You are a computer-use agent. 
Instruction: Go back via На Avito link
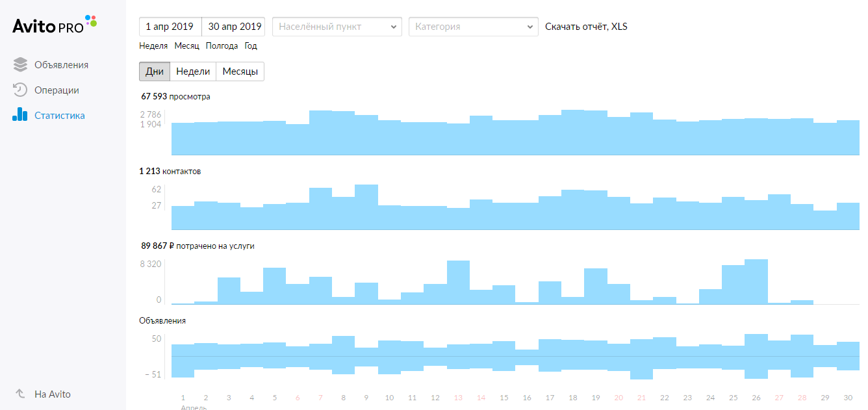pos(53,394)
